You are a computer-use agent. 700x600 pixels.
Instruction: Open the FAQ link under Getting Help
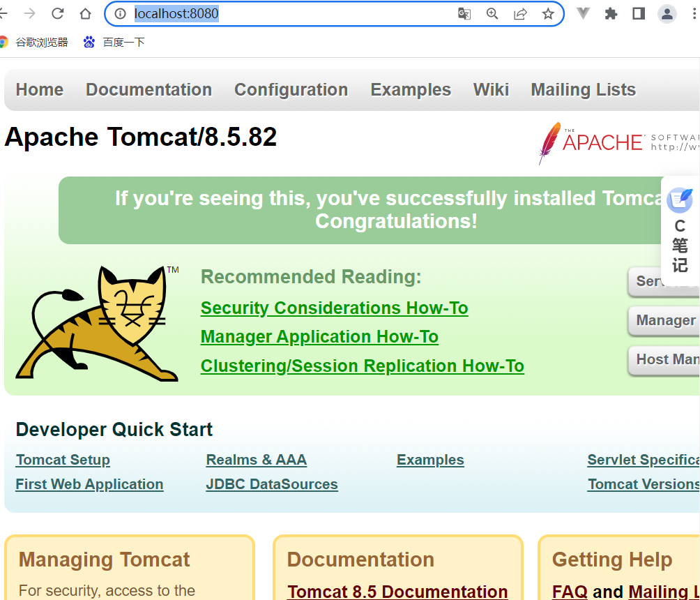tap(570, 592)
